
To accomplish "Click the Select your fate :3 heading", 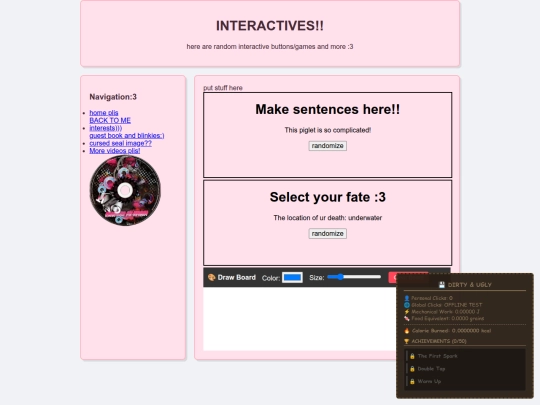I will 328,197.
